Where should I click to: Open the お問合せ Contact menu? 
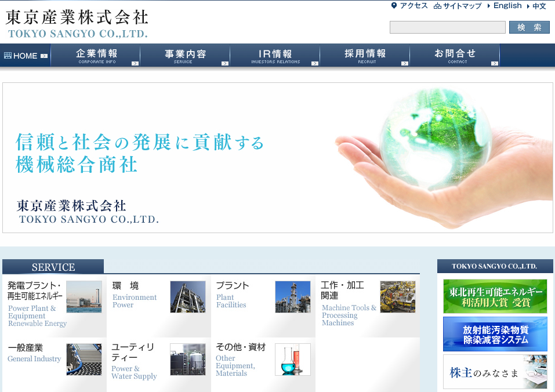[455, 55]
